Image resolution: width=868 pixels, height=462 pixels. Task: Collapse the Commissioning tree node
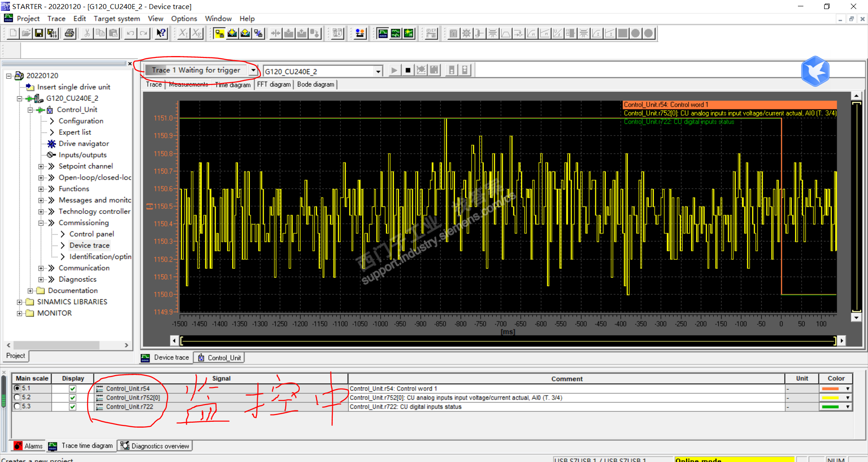point(41,223)
